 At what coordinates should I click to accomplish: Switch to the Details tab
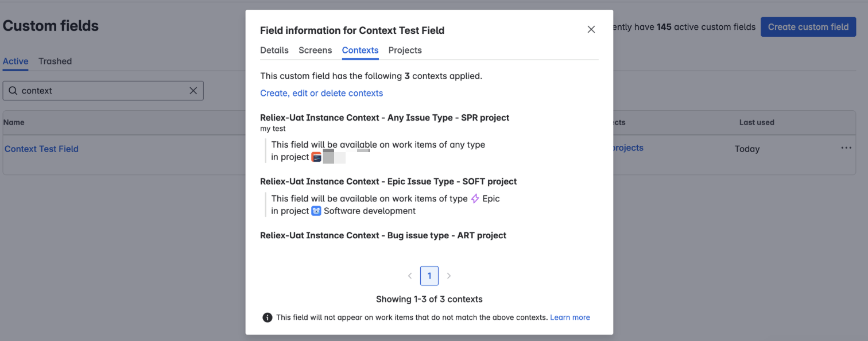pyautogui.click(x=274, y=51)
